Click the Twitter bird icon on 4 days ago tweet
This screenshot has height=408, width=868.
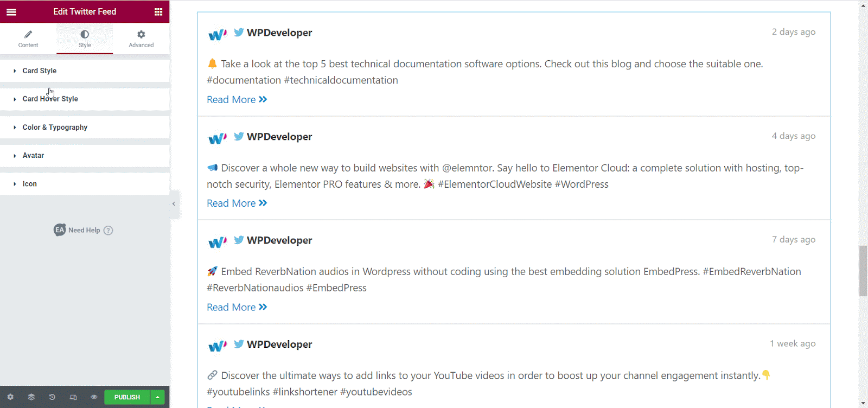[x=239, y=136]
